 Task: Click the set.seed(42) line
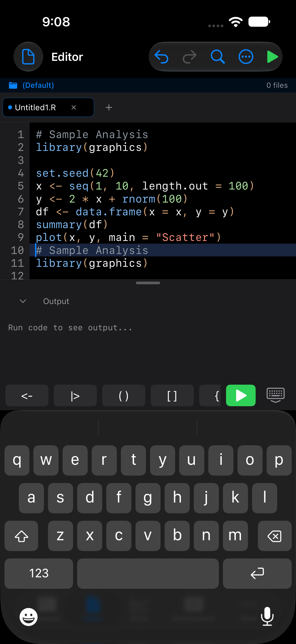pyautogui.click(x=75, y=173)
